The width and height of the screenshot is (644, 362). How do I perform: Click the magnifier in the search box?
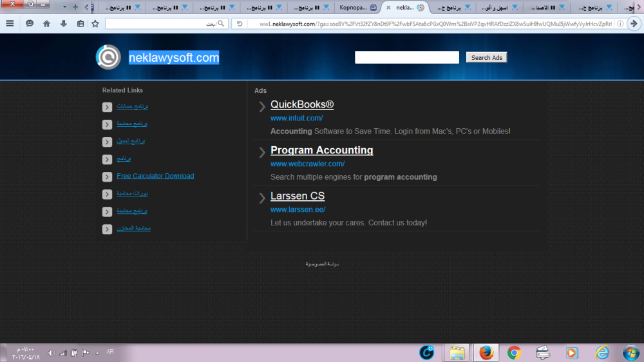[x=221, y=24]
